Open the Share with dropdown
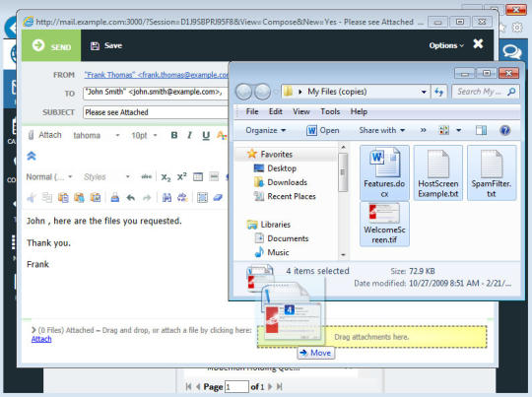This screenshot has width=532, height=397. click(382, 130)
